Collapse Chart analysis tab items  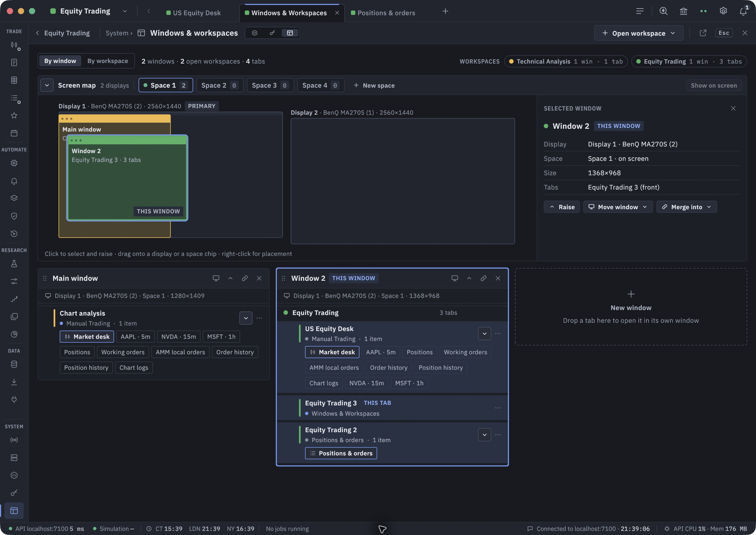[246, 318]
